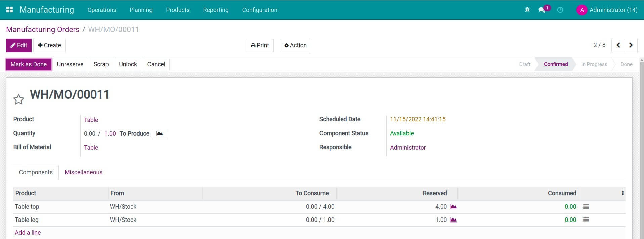Show detailed operations for Table leg
Image resolution: width=644 pixels, height=239 pixels.
[586, 220]
